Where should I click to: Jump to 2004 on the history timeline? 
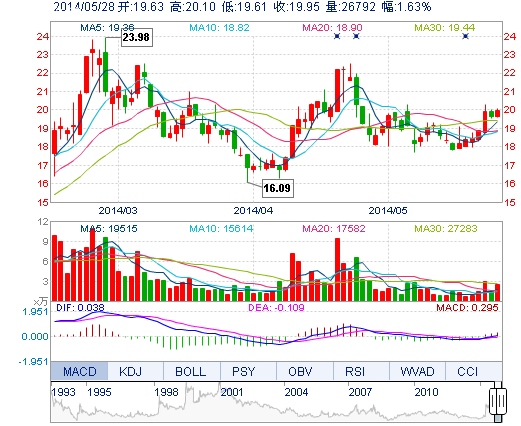[x=296, y=392]
